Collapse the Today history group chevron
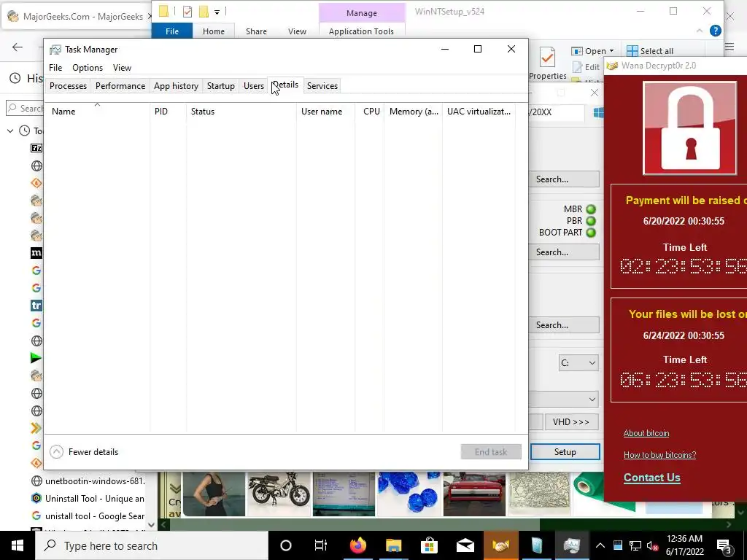 [x=10, y=131]
